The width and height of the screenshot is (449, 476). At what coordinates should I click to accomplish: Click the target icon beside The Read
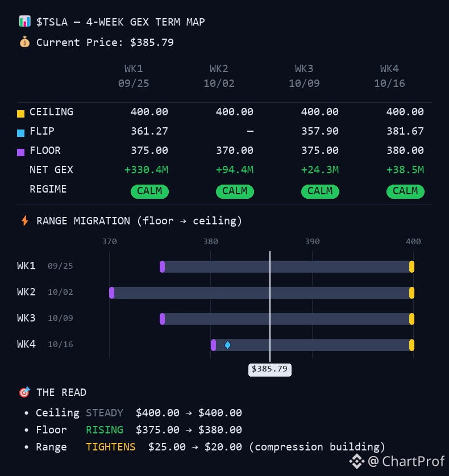(24, 392)
